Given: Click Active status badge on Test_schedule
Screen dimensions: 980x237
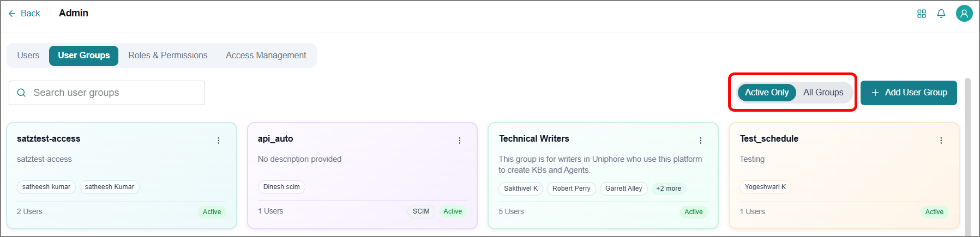Looking at the screenshot, I should (x=934, y=212).
